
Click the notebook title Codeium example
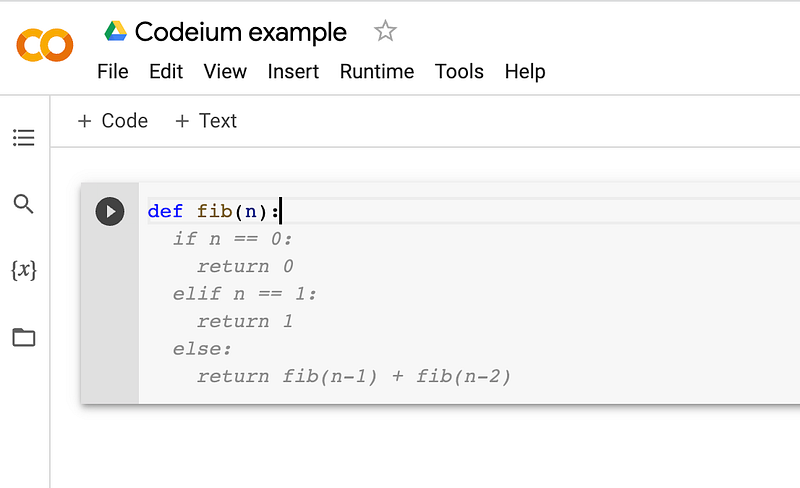241,32
